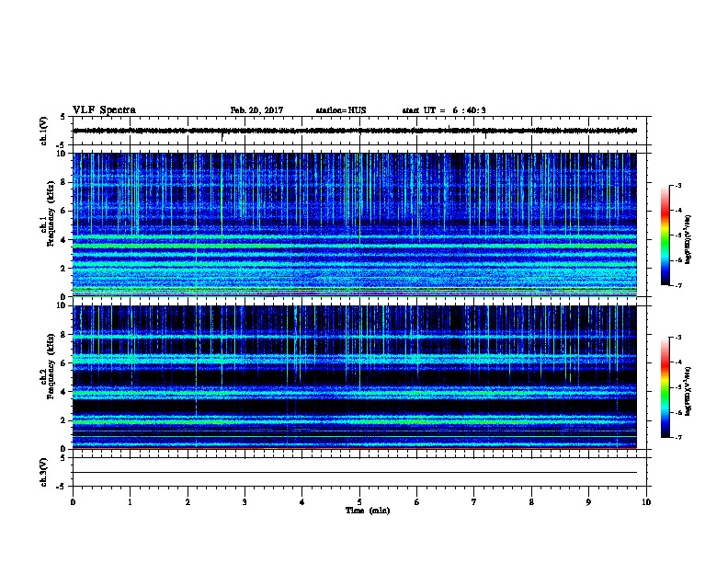Click time-axis tick label "9"
The height and width of the screenshot is (563, 728).
588,502
